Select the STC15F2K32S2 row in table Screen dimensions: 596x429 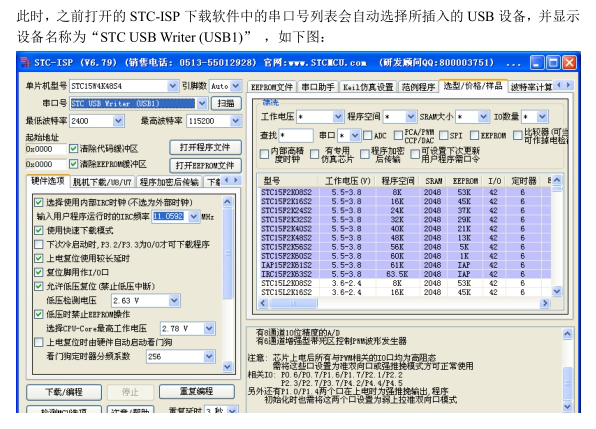405,220
